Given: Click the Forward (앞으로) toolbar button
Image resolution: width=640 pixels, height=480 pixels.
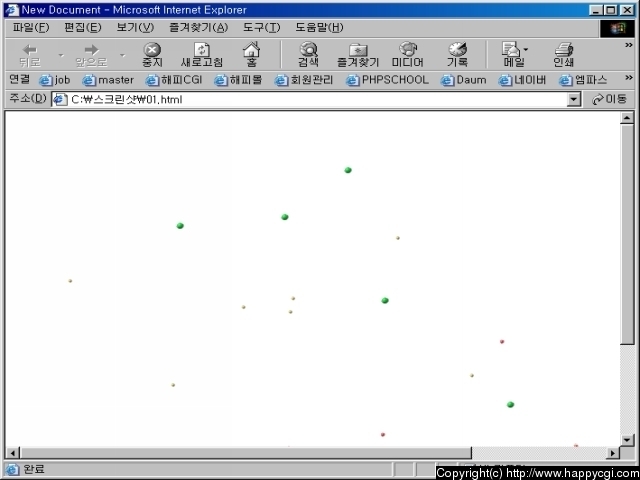Looking at the screenshot, I should 91,55.
